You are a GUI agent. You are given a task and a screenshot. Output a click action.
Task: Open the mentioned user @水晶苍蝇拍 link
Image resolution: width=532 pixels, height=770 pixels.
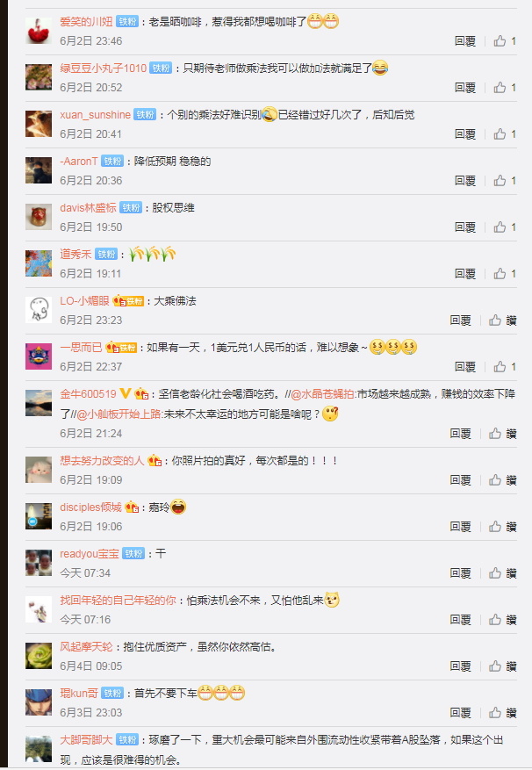coord(322,394)
